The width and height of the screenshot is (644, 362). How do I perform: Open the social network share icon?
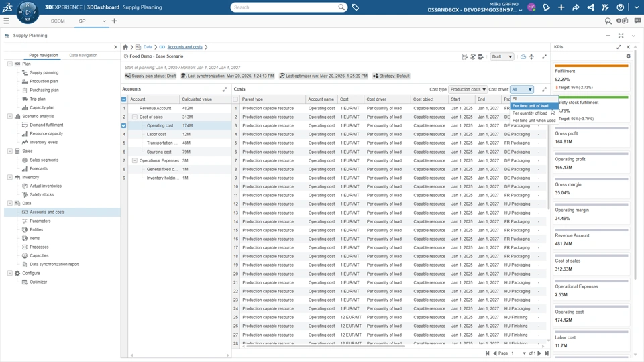tap(590, 7)
